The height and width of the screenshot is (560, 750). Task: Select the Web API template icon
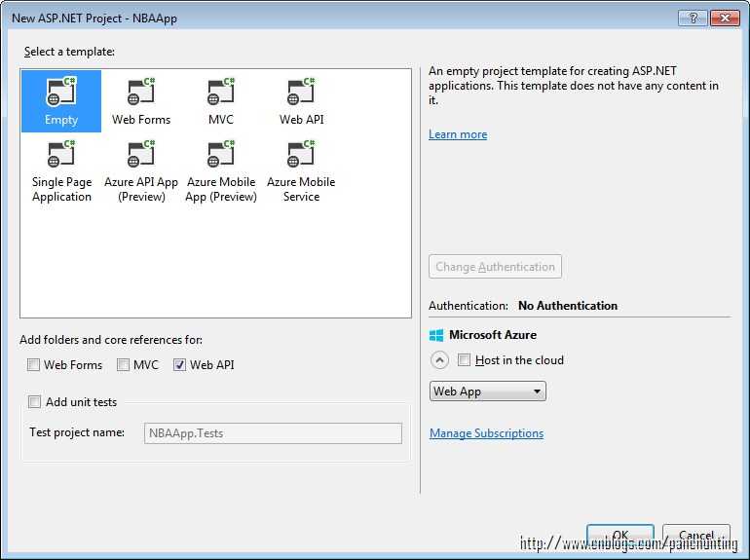(301, 101)
